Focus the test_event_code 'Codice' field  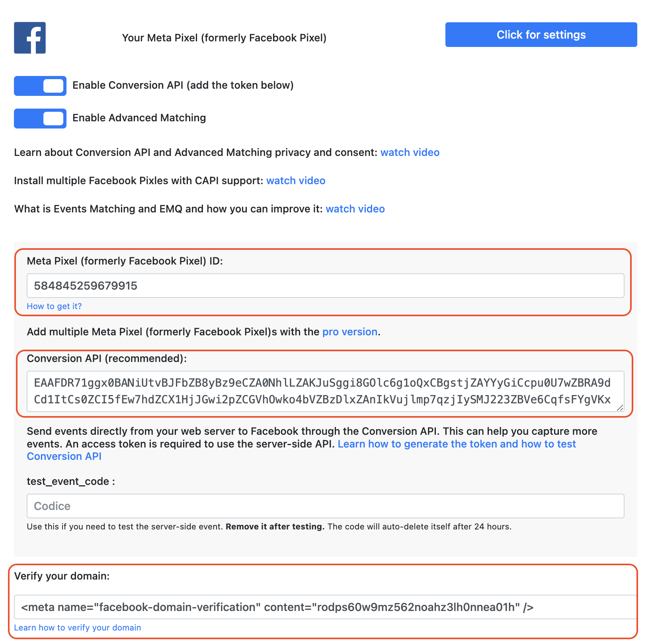325,506
